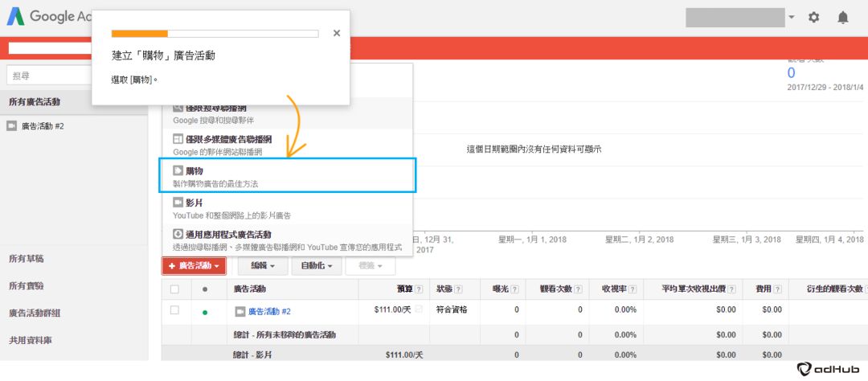This screenshot has height=381, width=868.
Task: Open the Google AdWords logo home link
Action: [49, 17]
